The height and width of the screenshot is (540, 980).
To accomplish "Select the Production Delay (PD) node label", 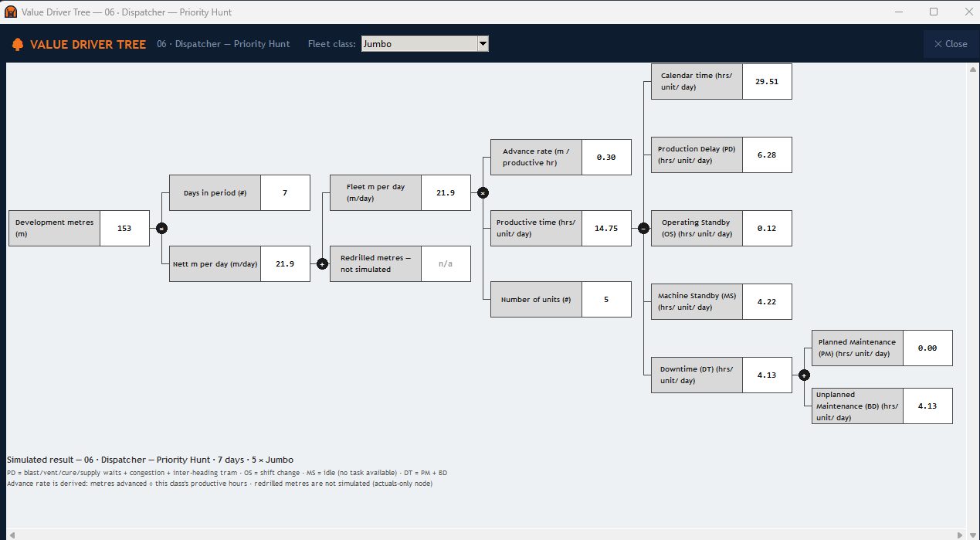I will click(697, 155).
